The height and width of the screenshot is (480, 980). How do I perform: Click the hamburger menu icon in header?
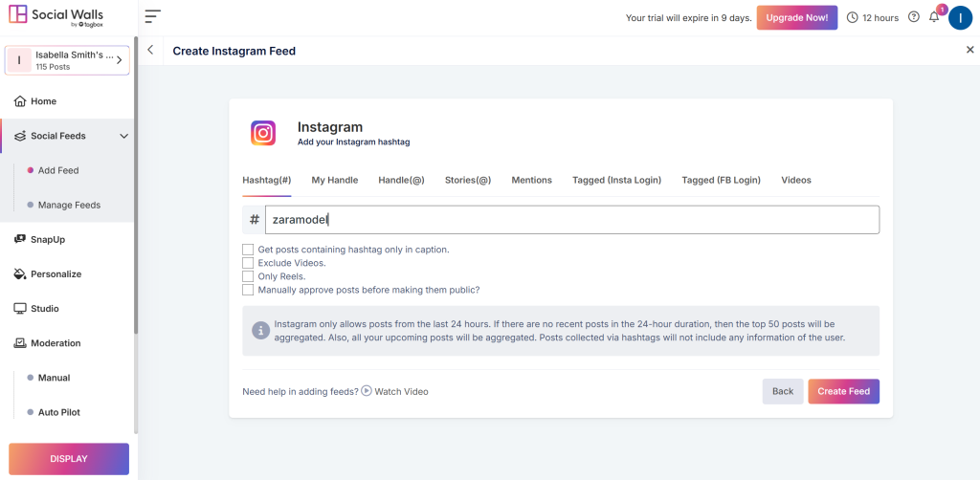[153, 17]
